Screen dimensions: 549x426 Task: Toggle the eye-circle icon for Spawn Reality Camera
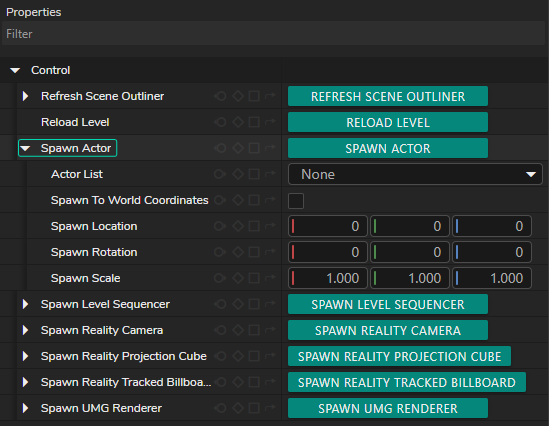220,330
